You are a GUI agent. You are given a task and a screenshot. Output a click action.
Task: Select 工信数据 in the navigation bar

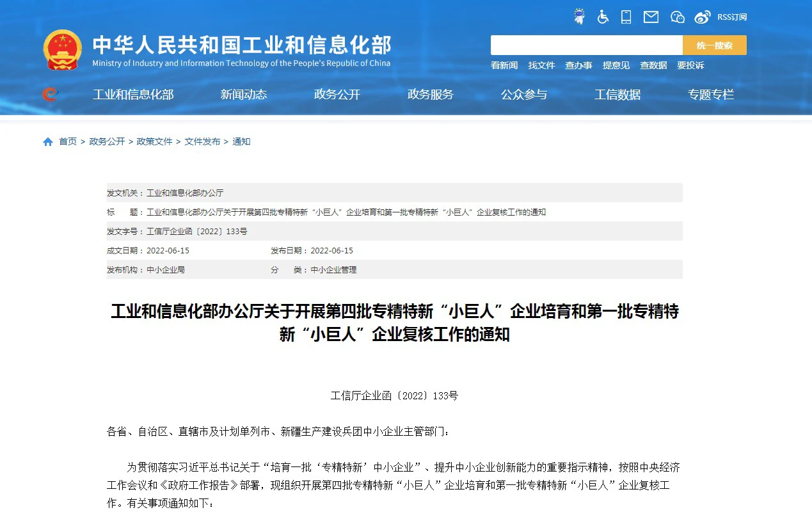pos(617,95)
